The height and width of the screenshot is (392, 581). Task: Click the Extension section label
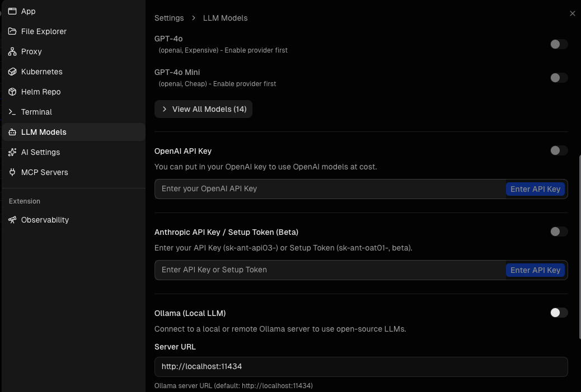coord(25,201)
